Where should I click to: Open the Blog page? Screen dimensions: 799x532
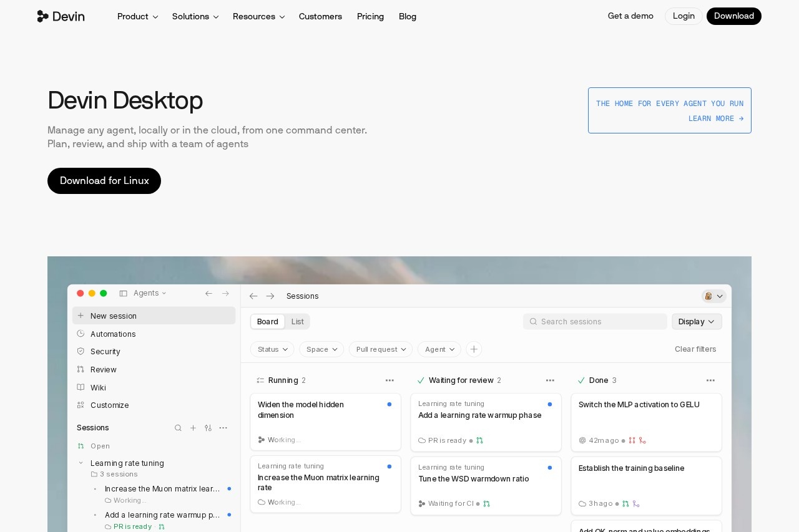click(408, 16)
